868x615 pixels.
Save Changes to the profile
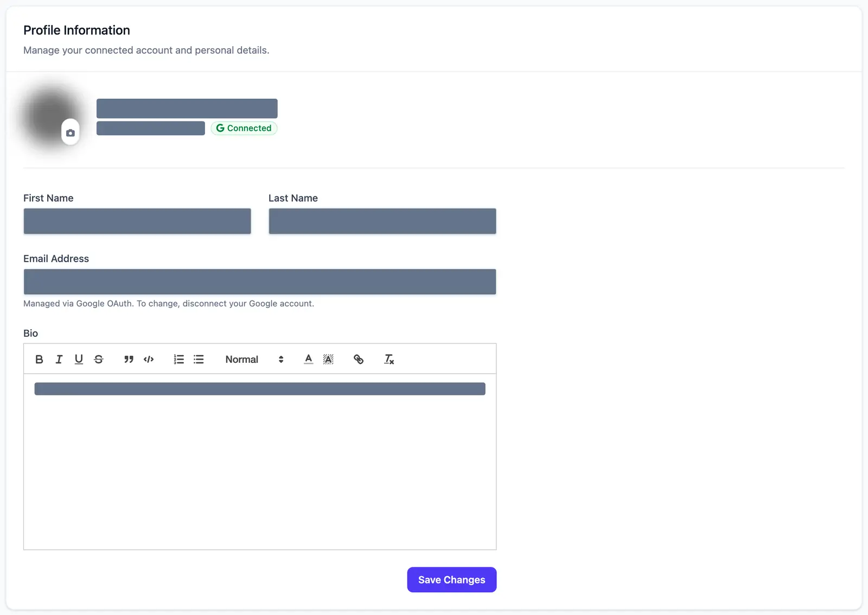pyautogui.click(x=452, y=580)
